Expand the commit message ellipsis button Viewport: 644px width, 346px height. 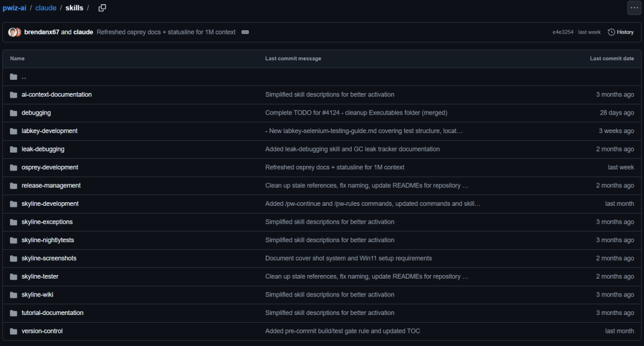point(245,32)
